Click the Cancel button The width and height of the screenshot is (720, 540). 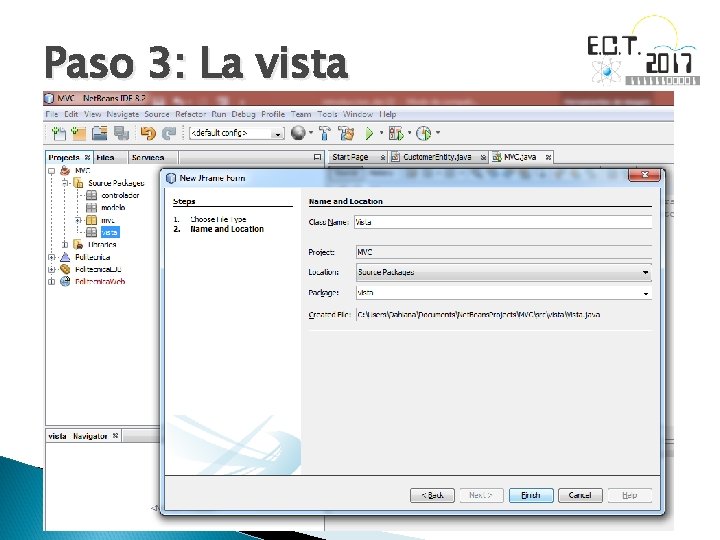coord(580,495)
